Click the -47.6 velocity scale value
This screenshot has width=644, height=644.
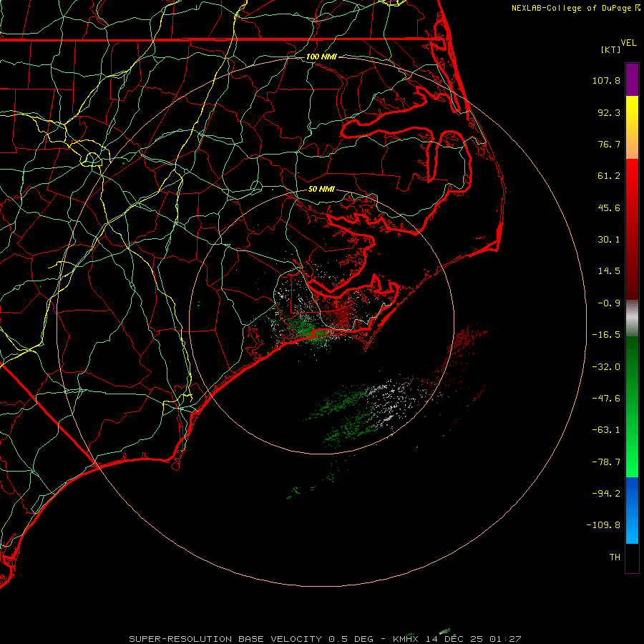click(x=606, y=399)
